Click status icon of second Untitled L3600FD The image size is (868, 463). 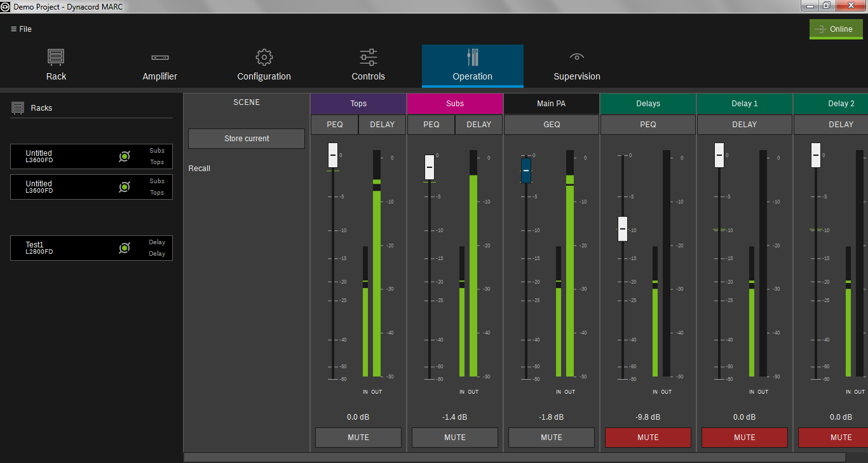click(125, 187)
